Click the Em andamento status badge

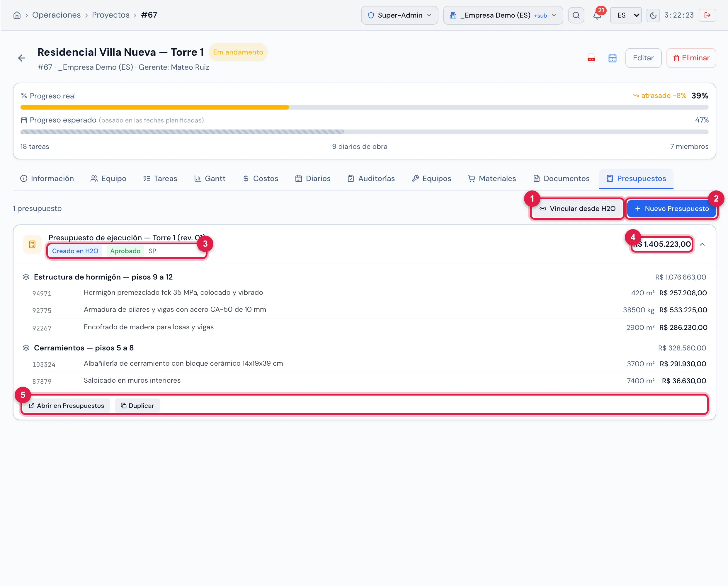pos(238,52)
